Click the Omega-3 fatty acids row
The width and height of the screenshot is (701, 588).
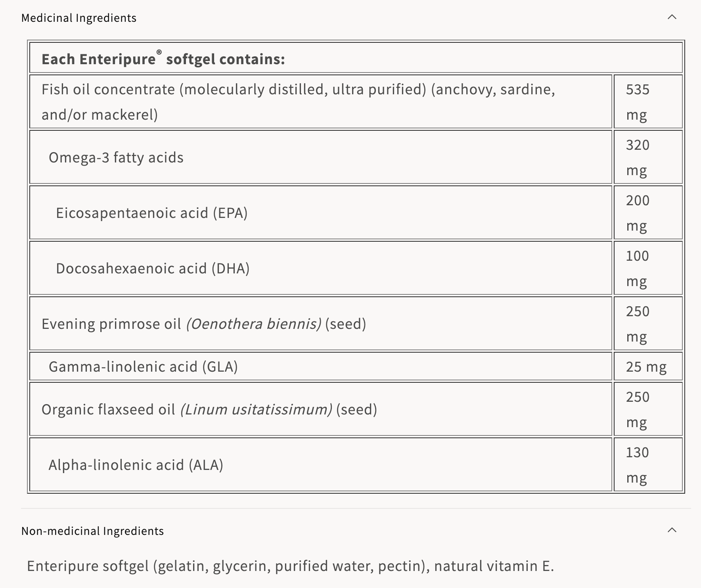click(116, 157)
